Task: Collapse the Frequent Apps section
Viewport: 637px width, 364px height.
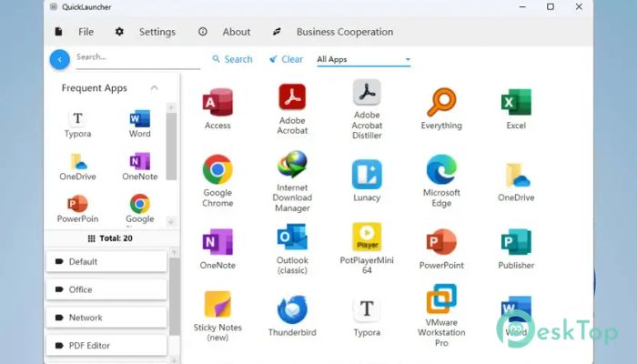Action: 154,88
